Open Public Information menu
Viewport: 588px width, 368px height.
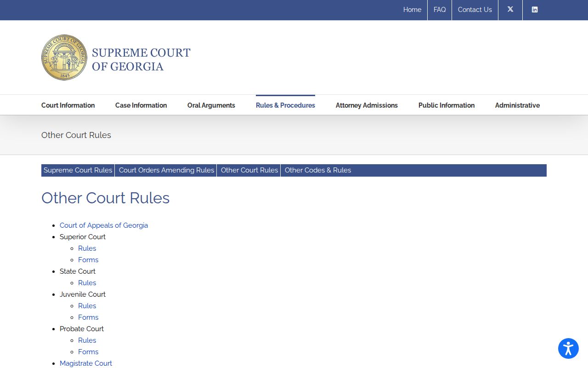click(x=447, y=105)
